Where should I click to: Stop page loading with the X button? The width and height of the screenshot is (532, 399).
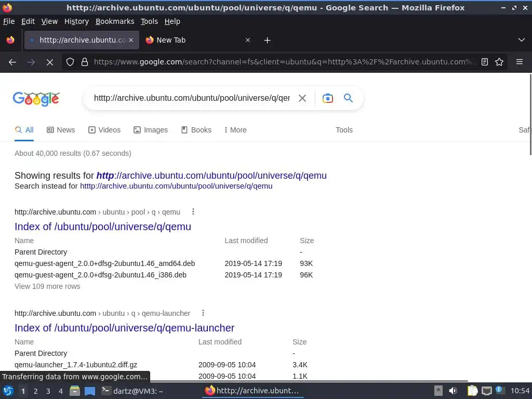(x=49, y=62)
